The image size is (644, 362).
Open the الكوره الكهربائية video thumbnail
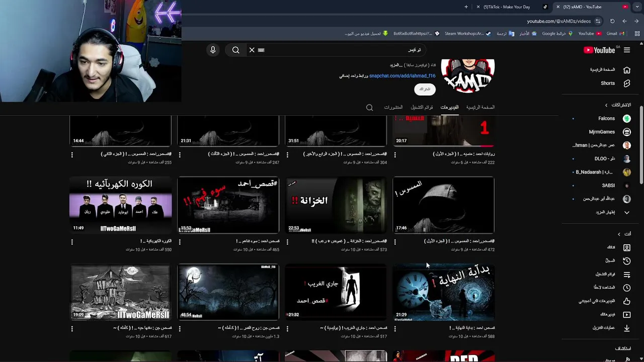[120, 205]
